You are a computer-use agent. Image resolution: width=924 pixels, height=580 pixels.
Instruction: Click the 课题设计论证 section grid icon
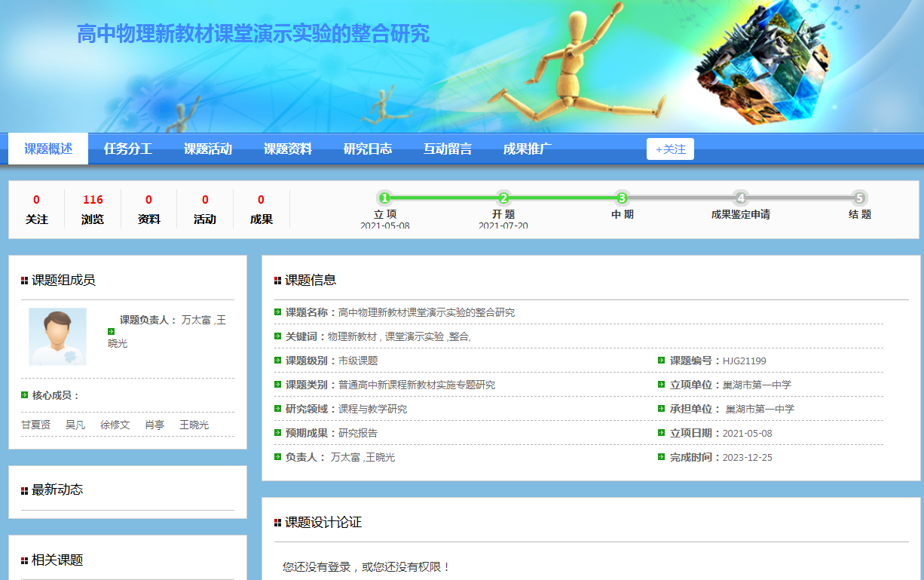click(x=277, y=523)
